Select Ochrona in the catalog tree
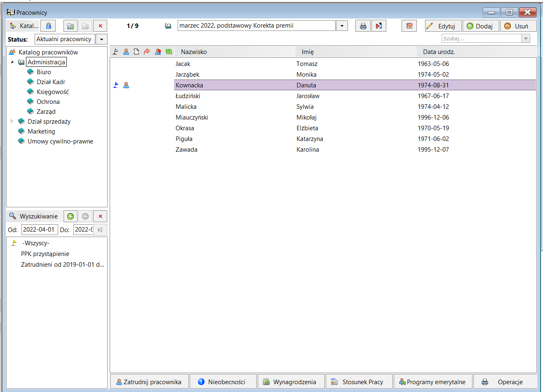The width and height of the screenshot is (543, 392). (x=48, y=102)
